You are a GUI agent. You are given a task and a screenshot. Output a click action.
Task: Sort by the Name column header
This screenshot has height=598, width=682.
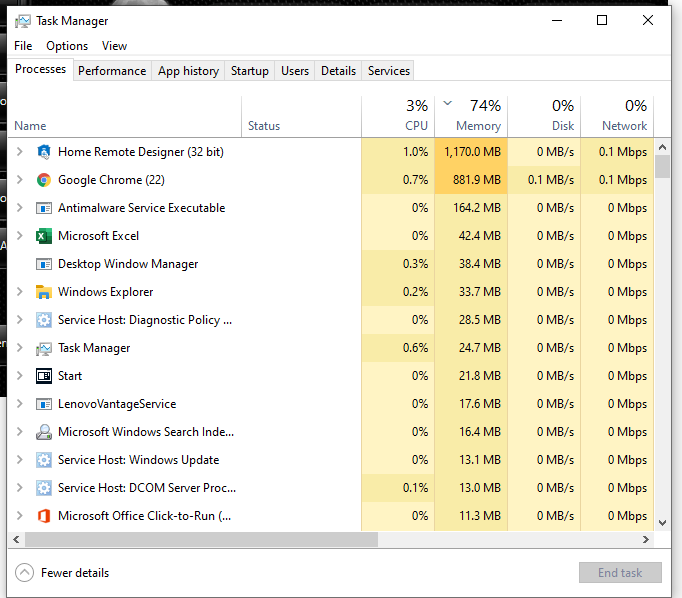[x=124, y=116]
